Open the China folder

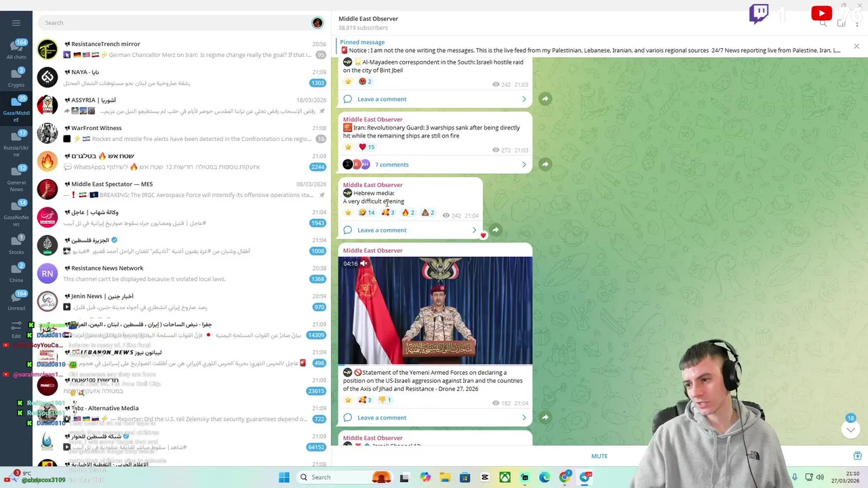pyautogui.click(x=16, y=272)
